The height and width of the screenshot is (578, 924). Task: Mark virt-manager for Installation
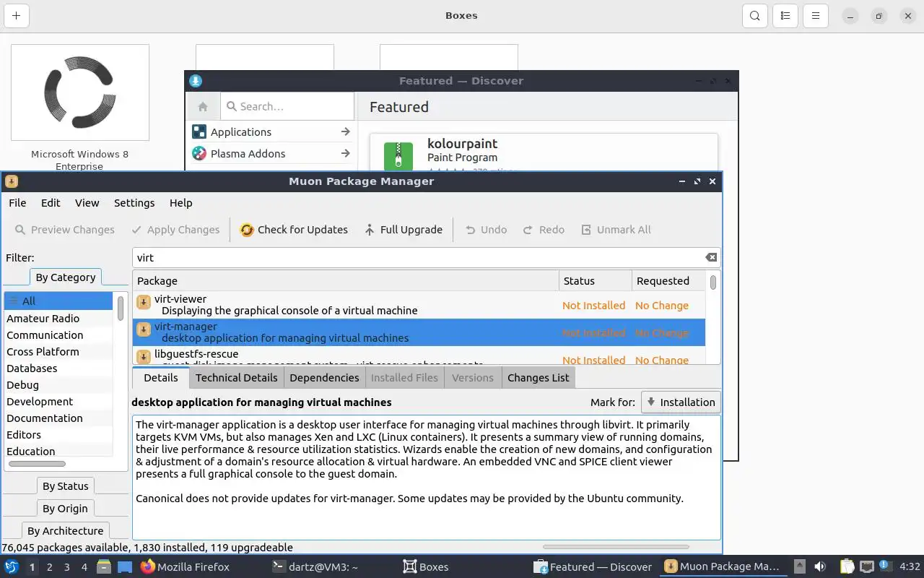681,402
